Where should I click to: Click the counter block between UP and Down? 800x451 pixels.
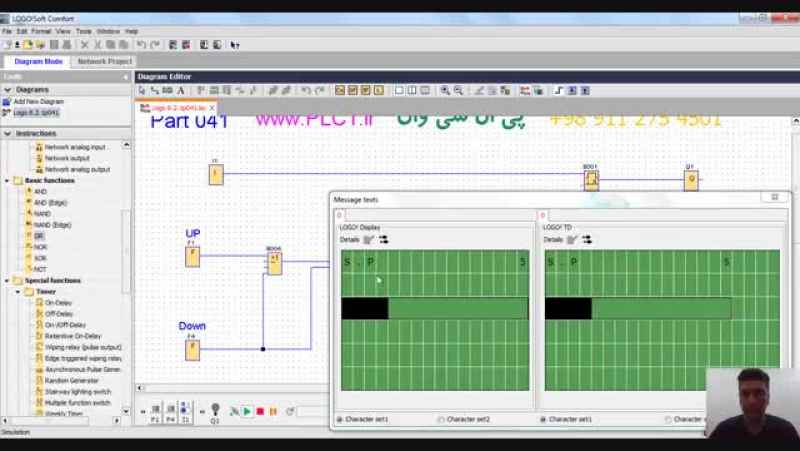[274, 263]
